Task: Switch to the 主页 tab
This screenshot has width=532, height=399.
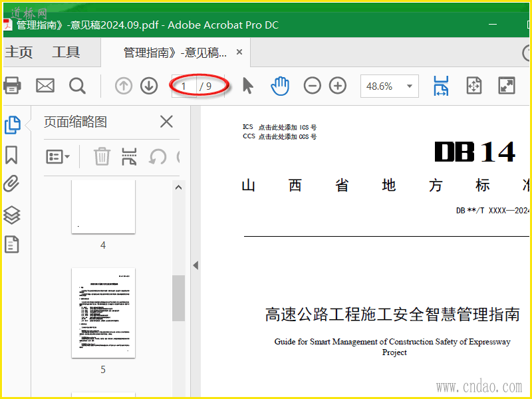Action: pyautogui.click(x=19, y=53)
